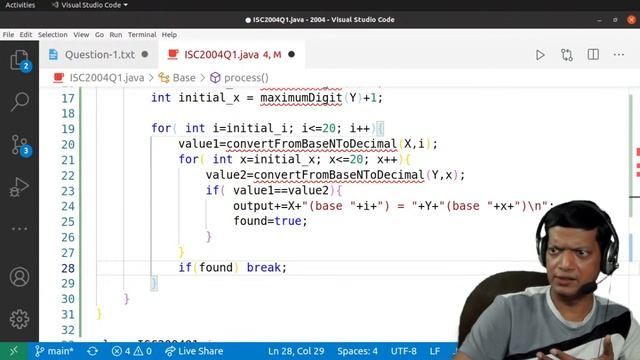This screenshot has height=360, width=640.
Task: Open remote window indicator in status bar
Action: 14,351
